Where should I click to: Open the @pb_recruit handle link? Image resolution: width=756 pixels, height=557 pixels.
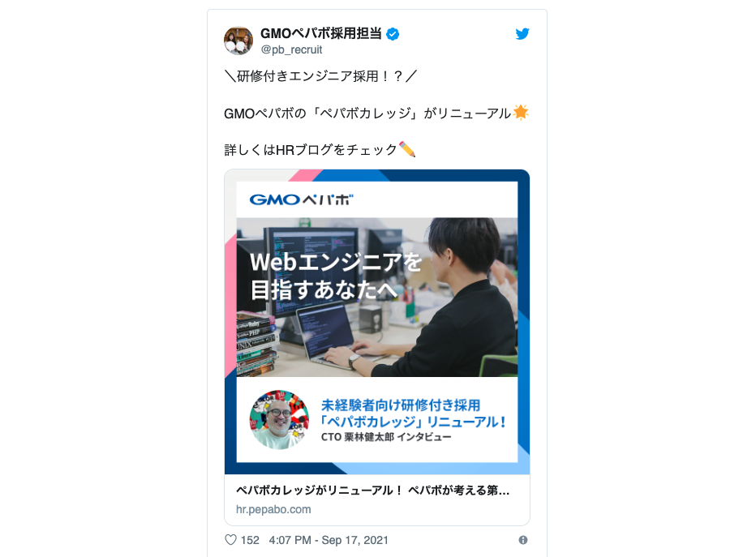click(292, 49)
